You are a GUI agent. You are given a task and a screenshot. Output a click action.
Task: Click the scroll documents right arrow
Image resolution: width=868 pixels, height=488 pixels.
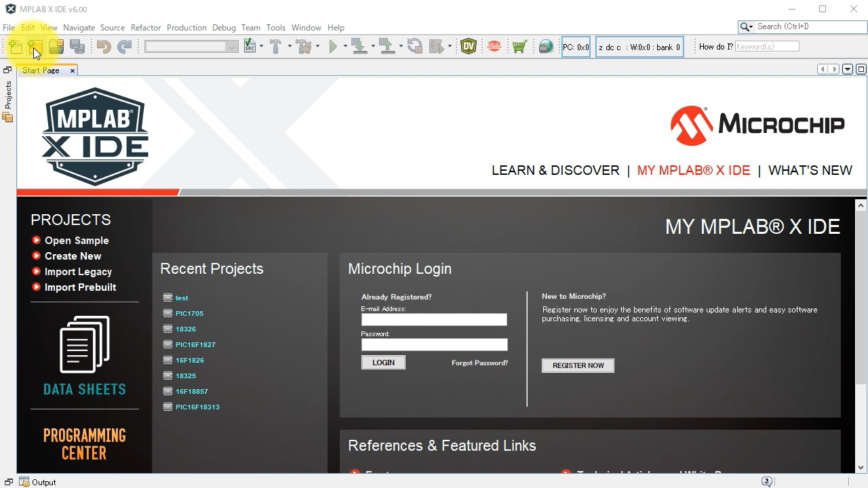[834, 69]
